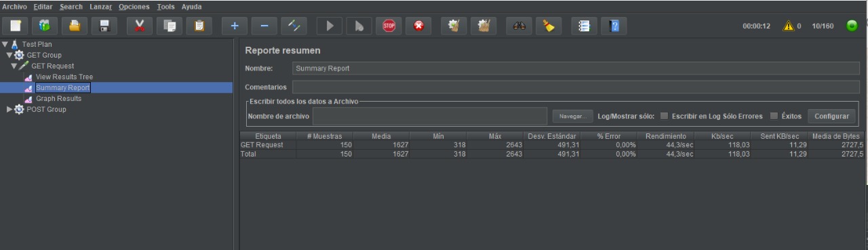Open the Function helper list icon
868x250 pixels.
(584, 26)
